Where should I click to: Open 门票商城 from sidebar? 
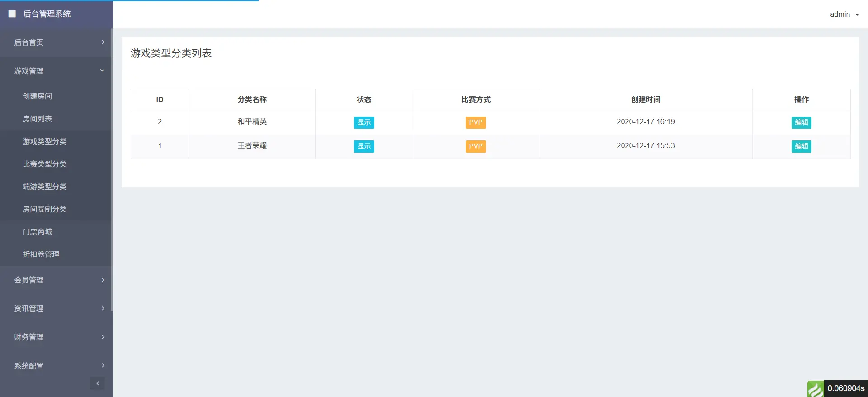tap(38, 232)
